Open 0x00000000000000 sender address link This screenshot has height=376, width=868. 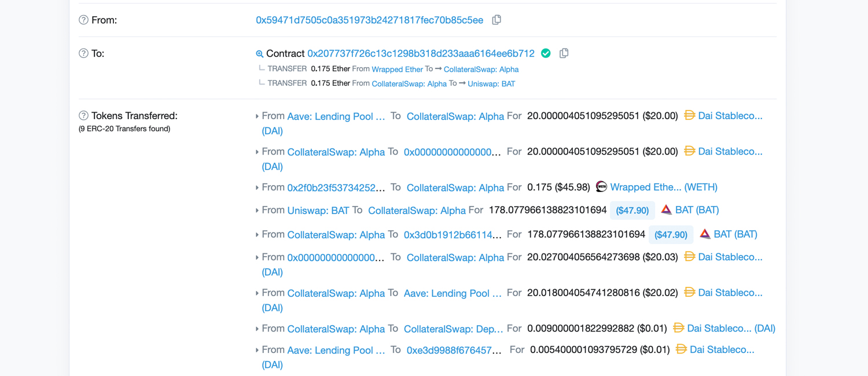pyautogui.click(x=336, y=257)
